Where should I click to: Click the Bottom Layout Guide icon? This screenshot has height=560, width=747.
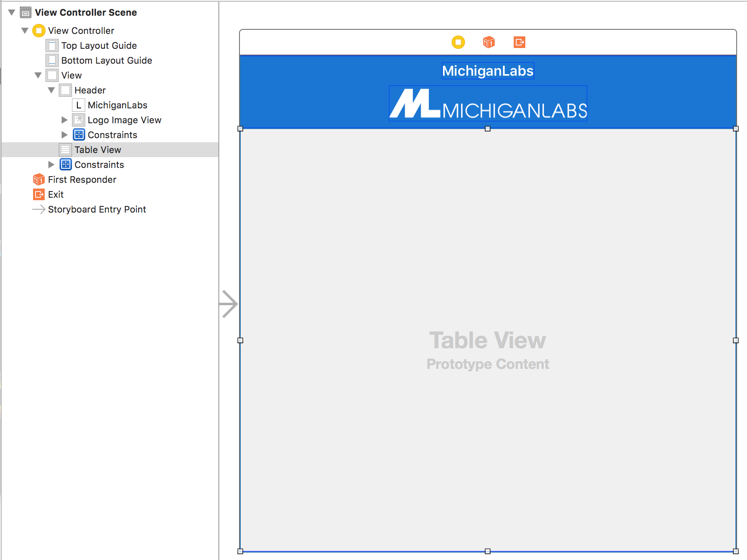[x=52, y=60]
